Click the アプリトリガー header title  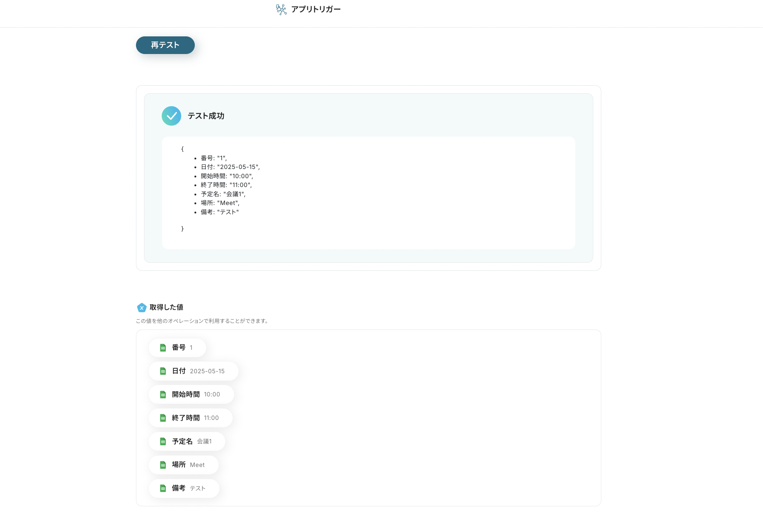(316, 9)
